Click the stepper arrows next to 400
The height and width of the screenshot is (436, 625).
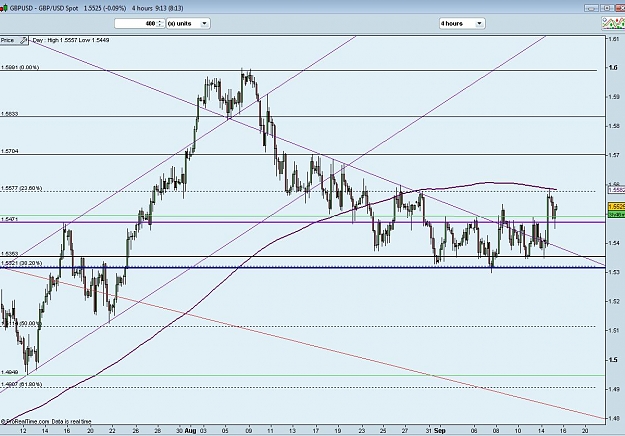point(160,24)
